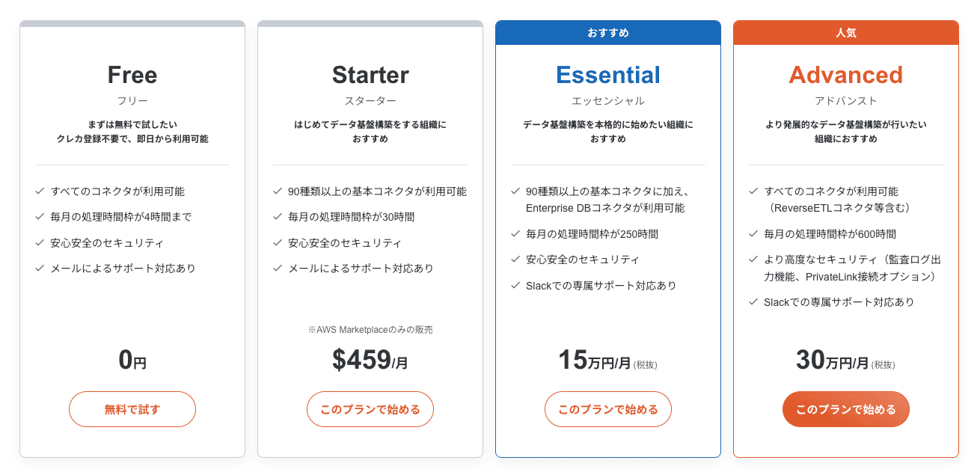Click the checkmark beside Enterprise DBコネクタ feature

point(515,191)
